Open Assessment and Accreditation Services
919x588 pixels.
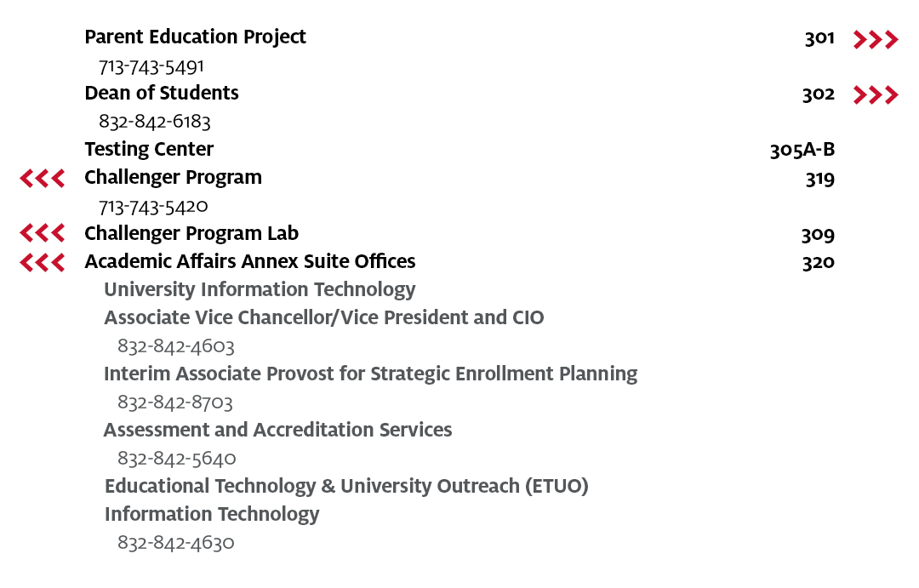(x=277, y=430)
